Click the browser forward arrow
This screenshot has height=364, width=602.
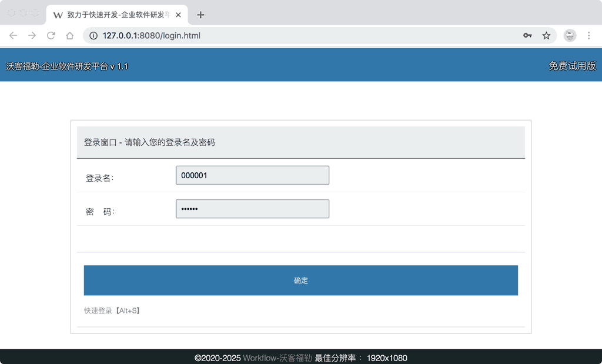(32, 36)
